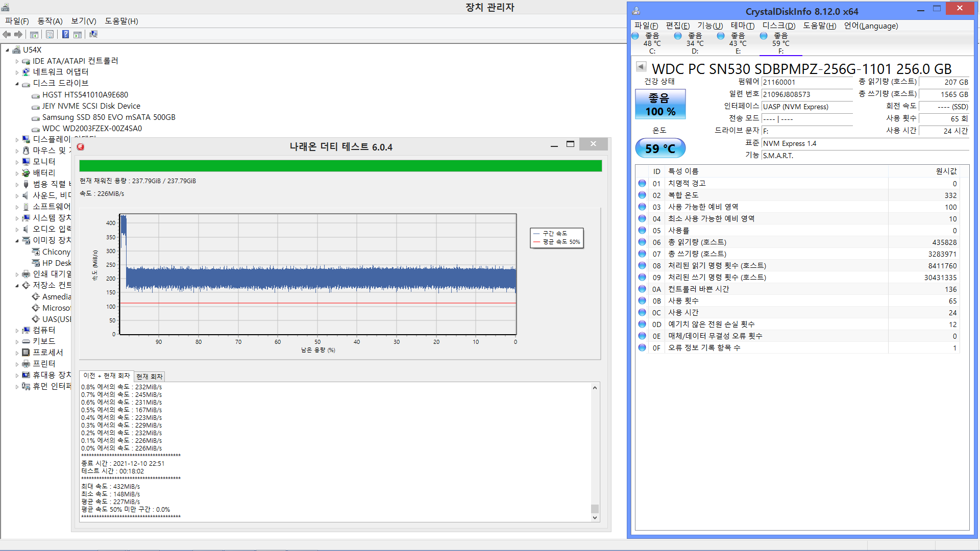The width and height of the screenshot is (980, 551).
Task: Click the serial number field 21096J808573
Action: coord(807,94)
